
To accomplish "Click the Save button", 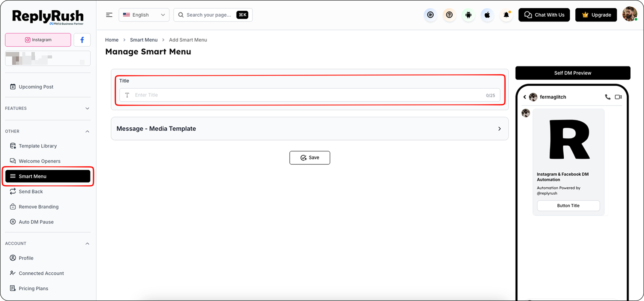I will point(310,158).
